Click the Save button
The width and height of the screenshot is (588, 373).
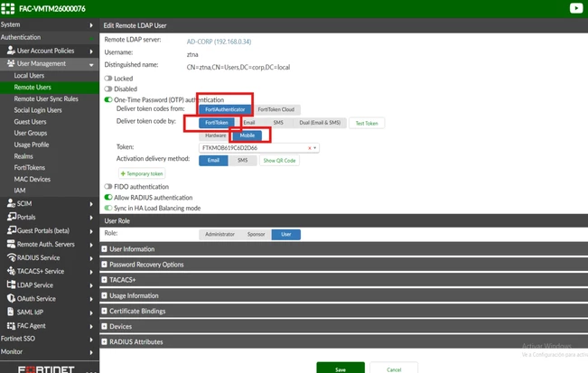341,368
